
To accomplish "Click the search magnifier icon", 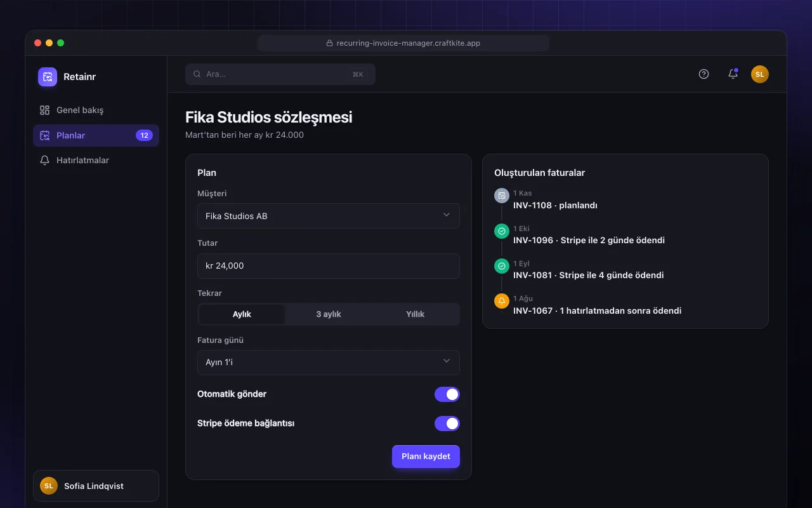I will click(197, 74).
